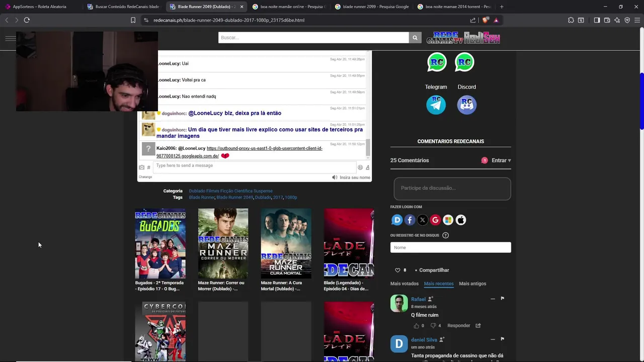The image size is (644, 362).
Task: Open the Dublado category link
Action: pyautogui.click(x=197, y=191)
